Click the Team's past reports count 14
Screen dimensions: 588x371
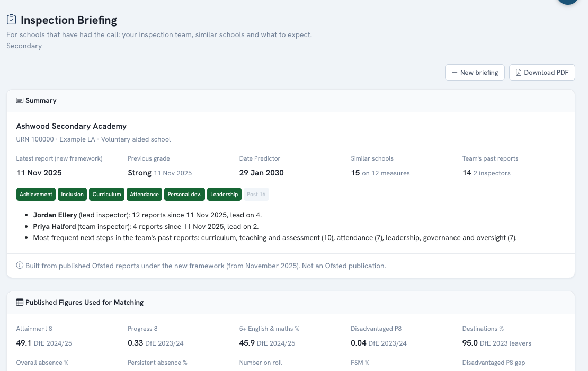(467, 173)
